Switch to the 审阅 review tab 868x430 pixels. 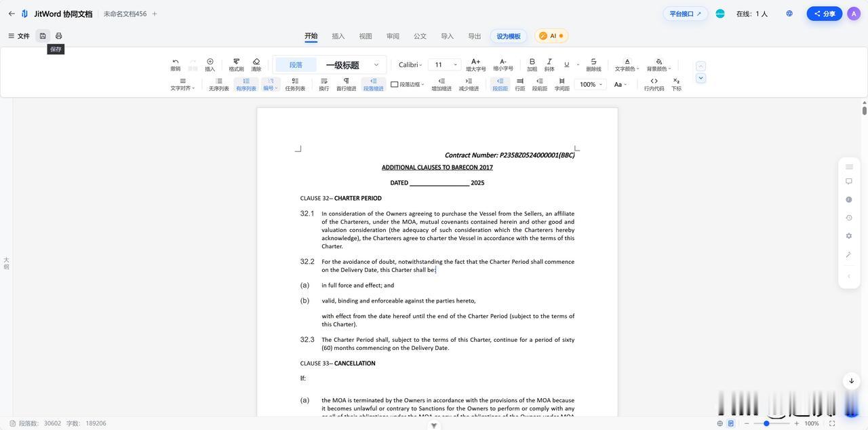tap(393, 36)
